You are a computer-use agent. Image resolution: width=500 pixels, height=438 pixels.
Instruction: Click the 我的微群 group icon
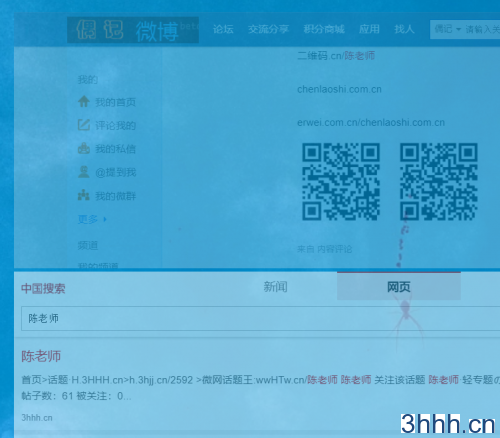(x=84, y=195)
